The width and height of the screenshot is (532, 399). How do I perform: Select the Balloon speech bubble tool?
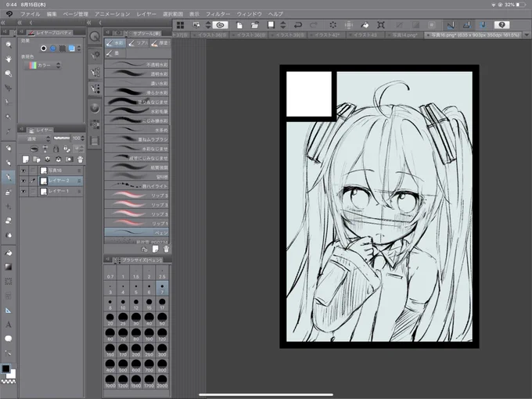[9, 339]
